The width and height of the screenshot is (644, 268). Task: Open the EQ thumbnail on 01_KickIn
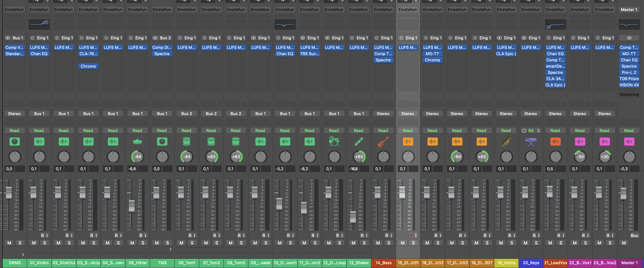pos(39,25)
